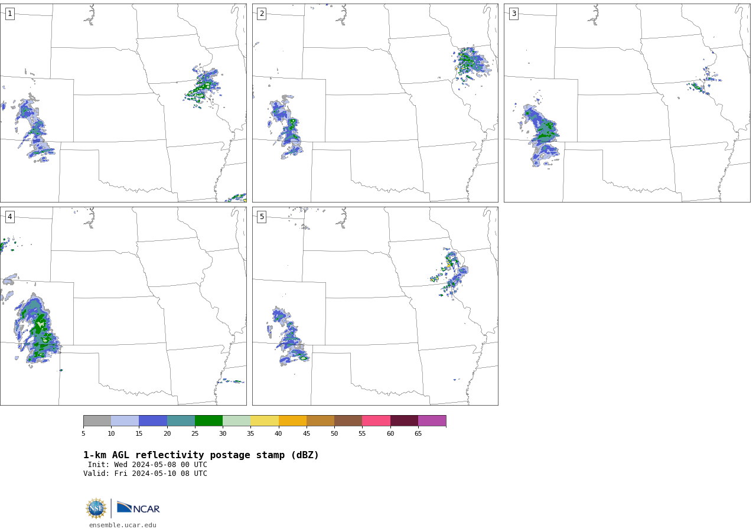Open ensemble member 4 reflectivity map

coord(123,306)
